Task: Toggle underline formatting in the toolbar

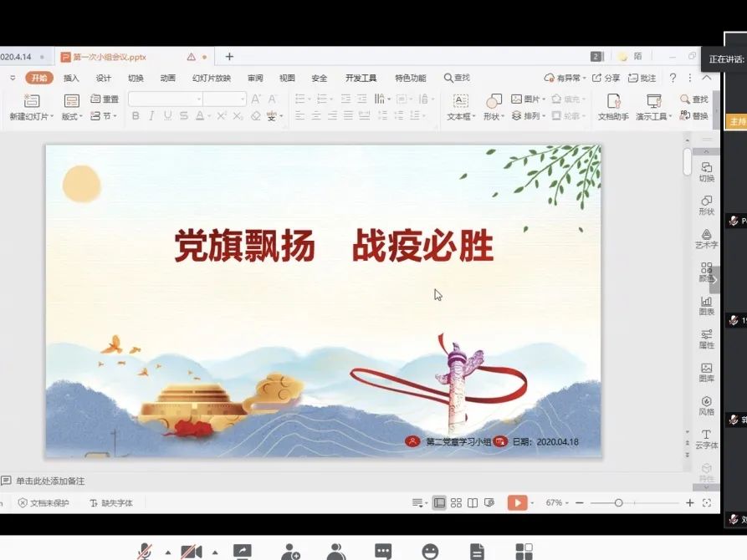Action: (167, 116)
